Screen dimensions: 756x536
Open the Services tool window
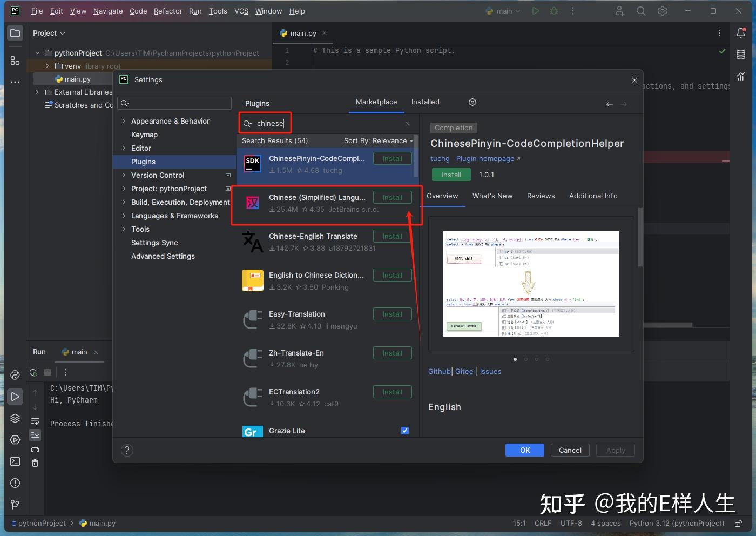pyautogui.click(x=15, y=439)
